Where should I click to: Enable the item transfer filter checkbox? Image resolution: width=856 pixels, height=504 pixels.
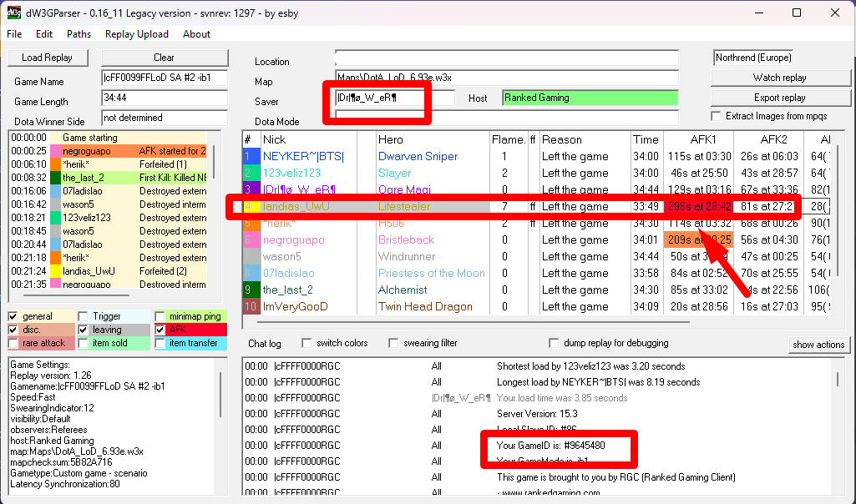click(160, 343)
